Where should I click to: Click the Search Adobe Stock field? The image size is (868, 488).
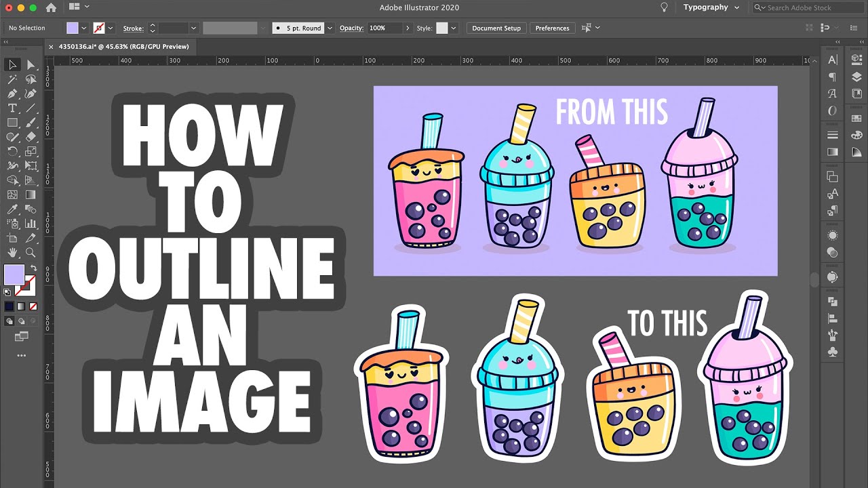[x=808, y=7]
